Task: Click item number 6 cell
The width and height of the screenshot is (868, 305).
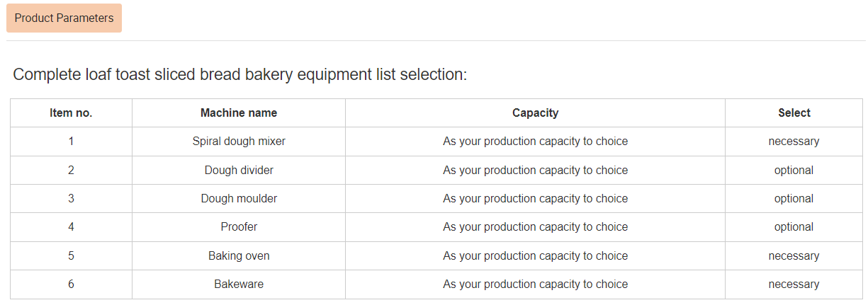Action: pos(71,284)
